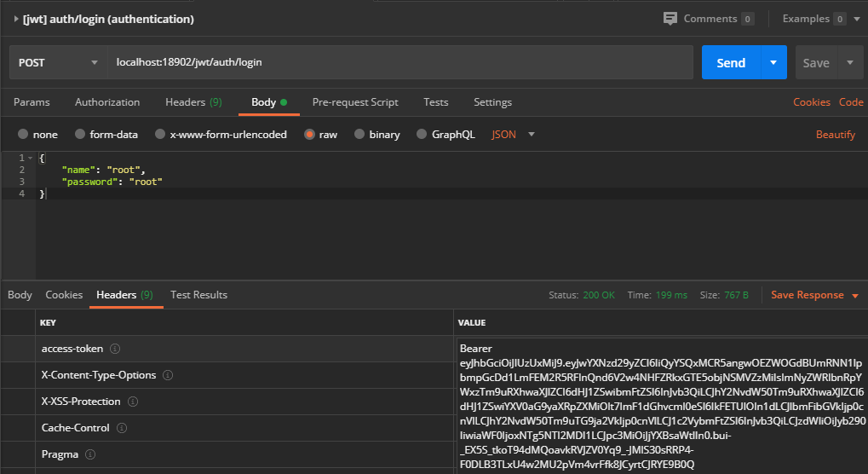
Task: Open the response Headers (9) tab
Action: click(125, 295)
